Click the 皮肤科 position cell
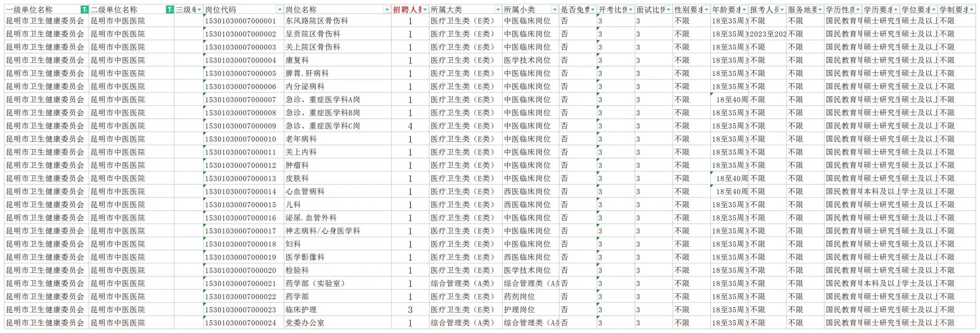 pyautogui.click(x=337, y=179)
